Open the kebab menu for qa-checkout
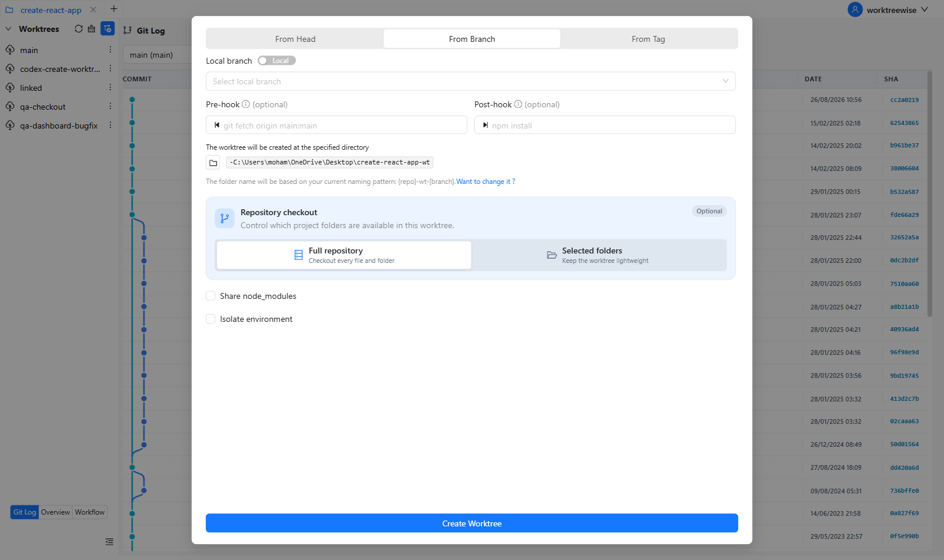Screen dimensions: 944x560 (x=110, y=107)
